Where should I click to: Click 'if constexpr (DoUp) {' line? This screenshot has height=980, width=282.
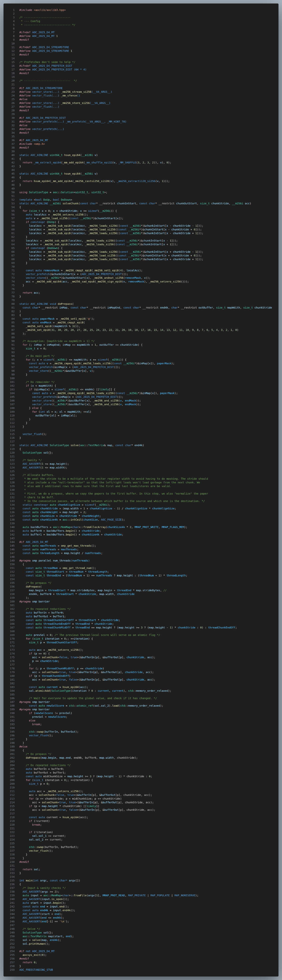click(x=43, y=222)
